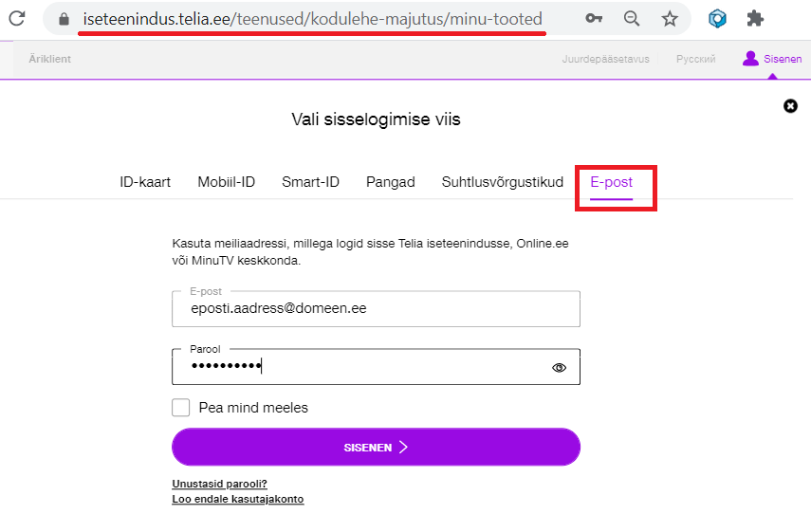Screen dimensions: 811x532
Task: Switch to the ID-kaart tab
Action: coord(145,182)
